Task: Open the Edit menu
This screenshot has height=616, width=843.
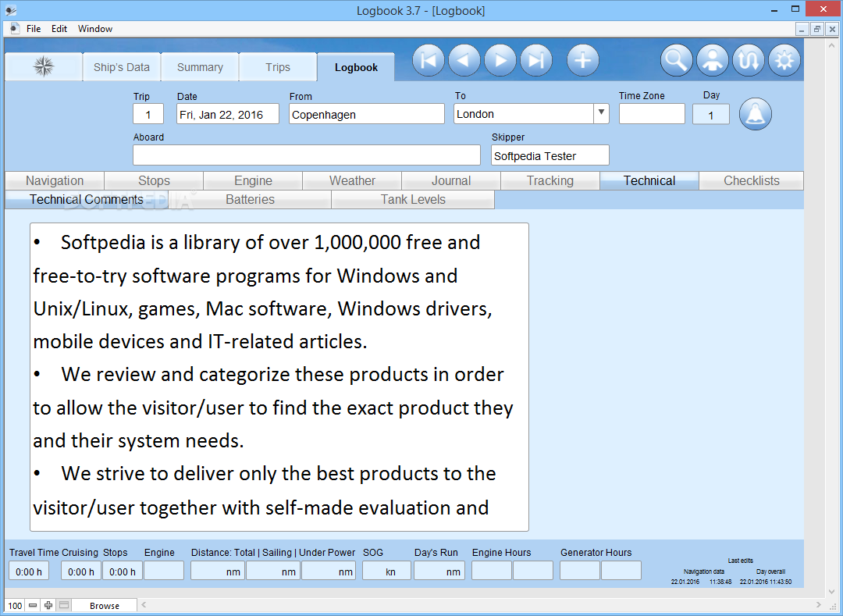Action: pos(59,28)
